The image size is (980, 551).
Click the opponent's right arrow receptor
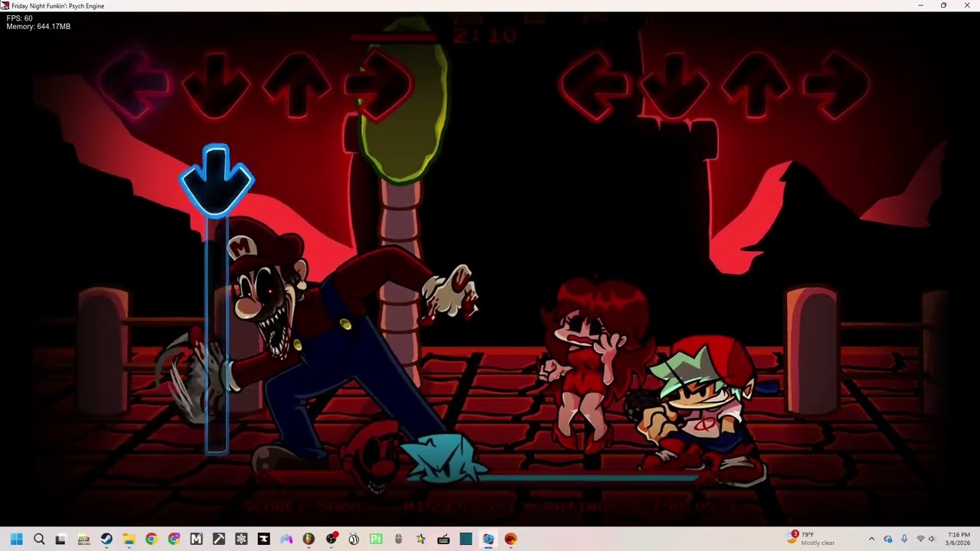tap(378, 86)
